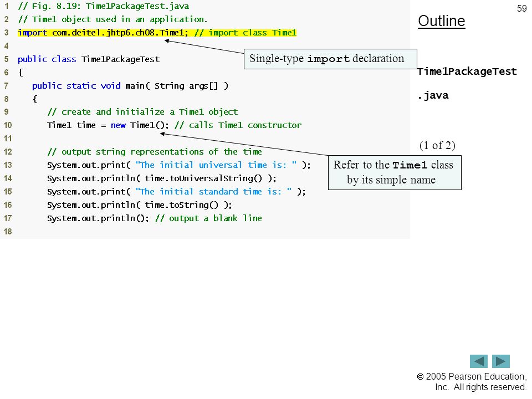Click the '.java' text in the outline
The width and height of the screenshot is (532, 399).
tap(433, 95)
